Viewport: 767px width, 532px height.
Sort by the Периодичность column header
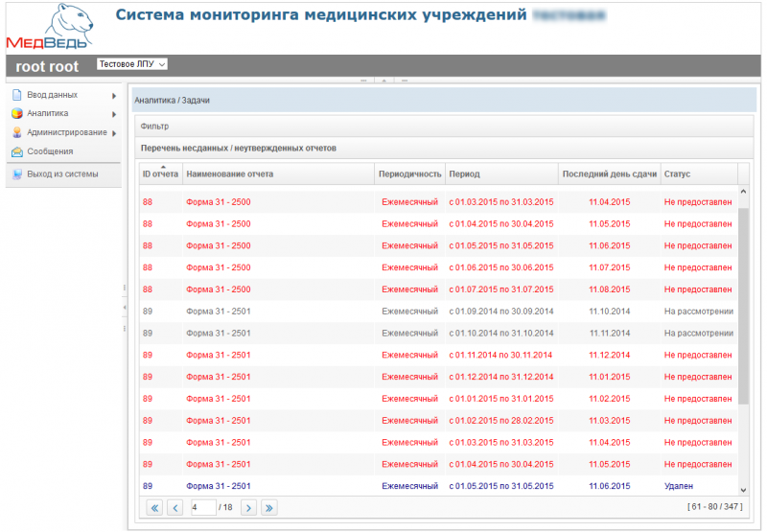pos(410,174)
